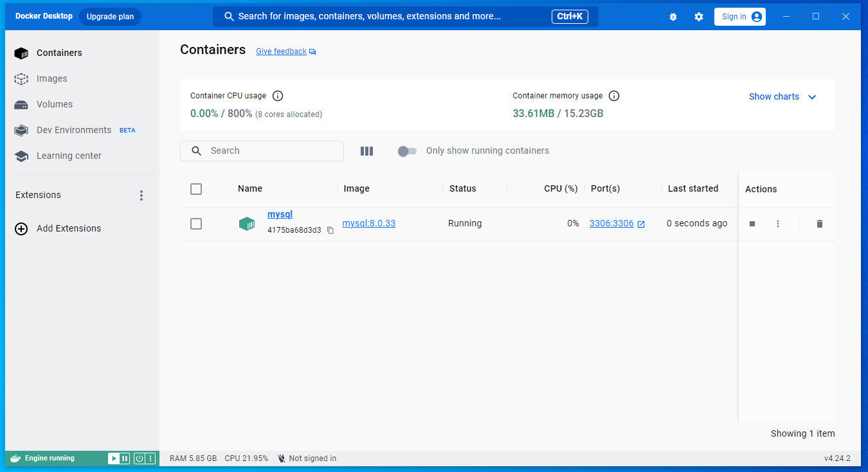The height and width of the screenshot is (472, 868).
Task: Open troubleshoot bug icon in title bar
Action: click(673, 17)
